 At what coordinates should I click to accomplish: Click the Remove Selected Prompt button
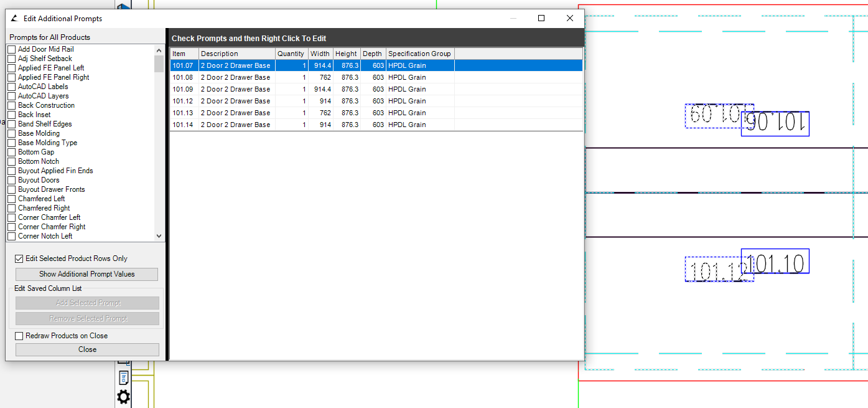(x=87, y=318)
